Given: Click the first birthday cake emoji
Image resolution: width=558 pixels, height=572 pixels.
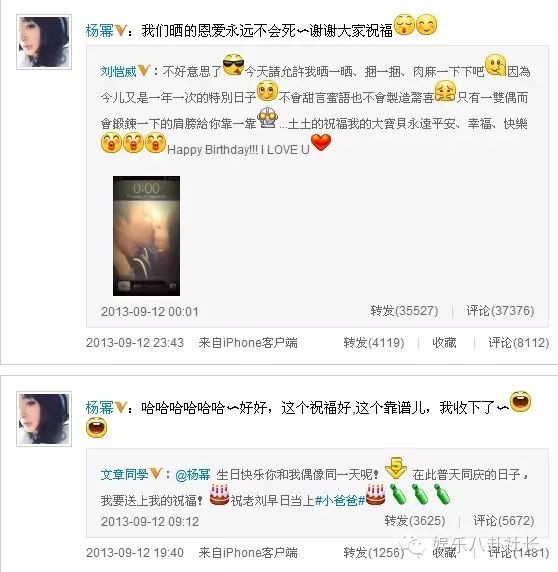Looking at the screenshot, I should click(x=219, y=495).
